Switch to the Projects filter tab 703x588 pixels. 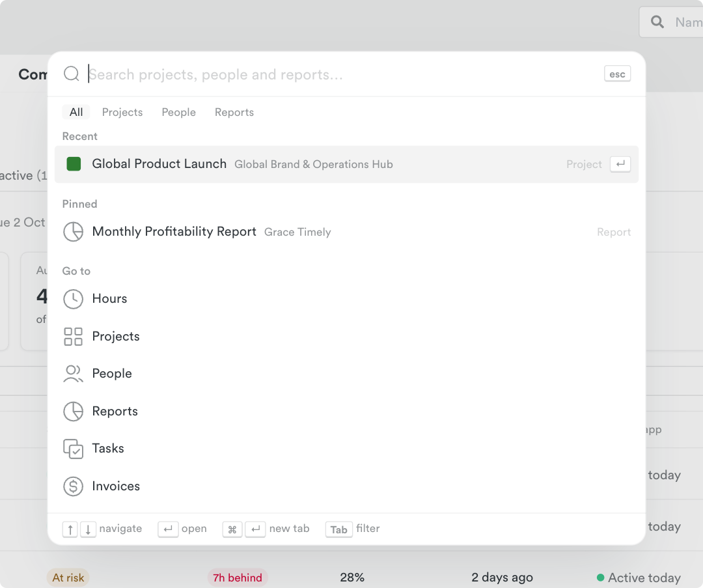(122, 112)
